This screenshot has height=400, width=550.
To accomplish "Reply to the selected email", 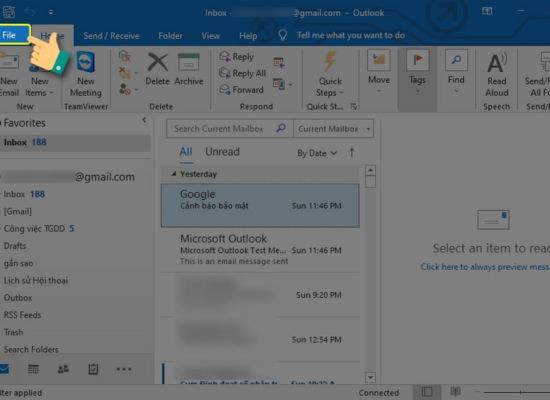I will 236,56.
